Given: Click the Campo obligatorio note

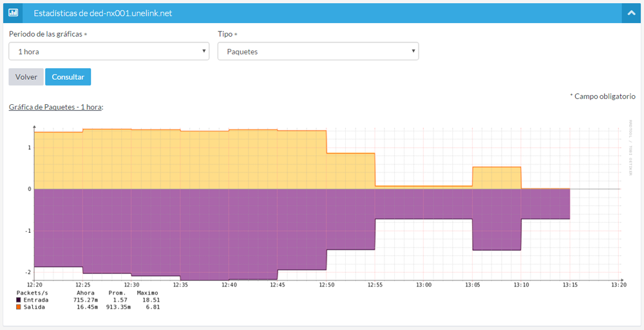Looking at the screenshot, I should pos(603,96).
